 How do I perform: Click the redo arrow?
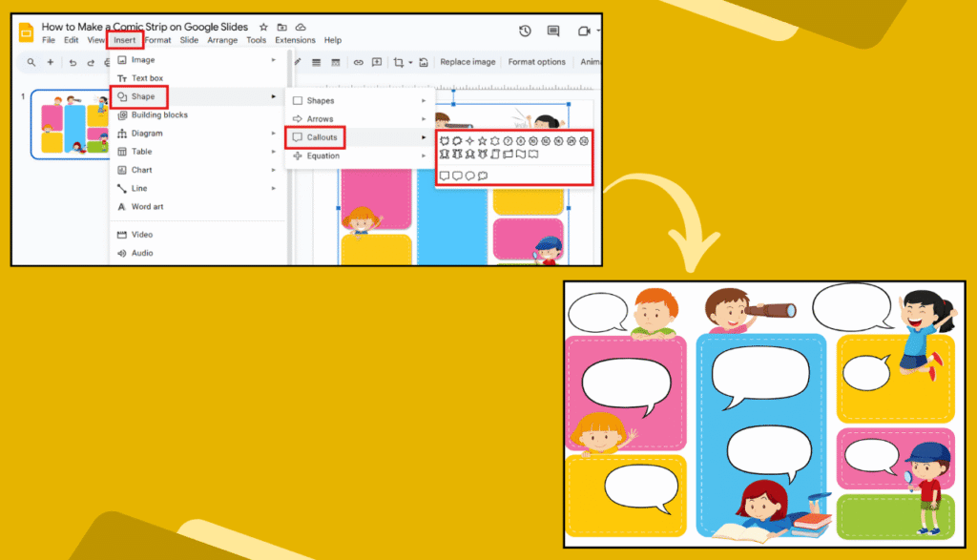coord(91,62)
